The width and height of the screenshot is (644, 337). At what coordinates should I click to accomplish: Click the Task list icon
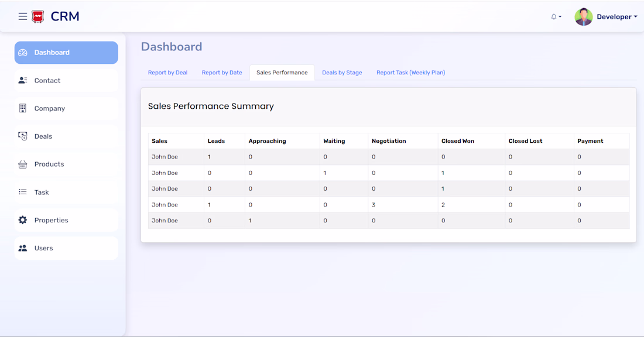[x=23, y=192]
